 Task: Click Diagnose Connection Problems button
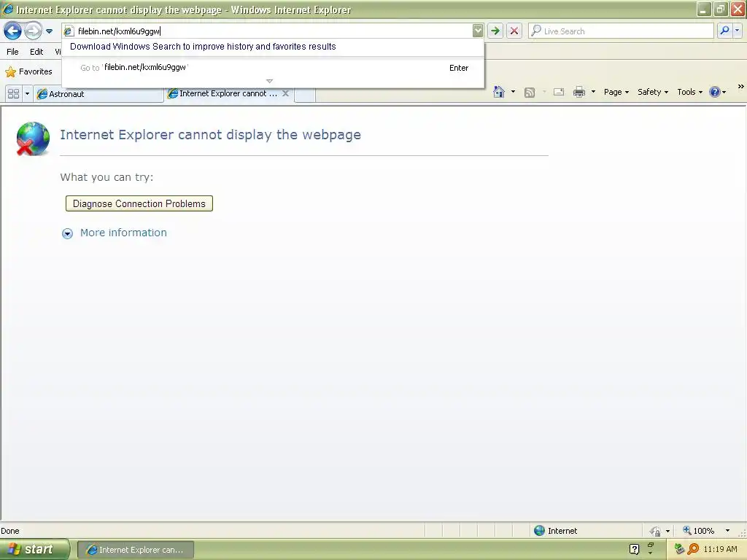139,203
